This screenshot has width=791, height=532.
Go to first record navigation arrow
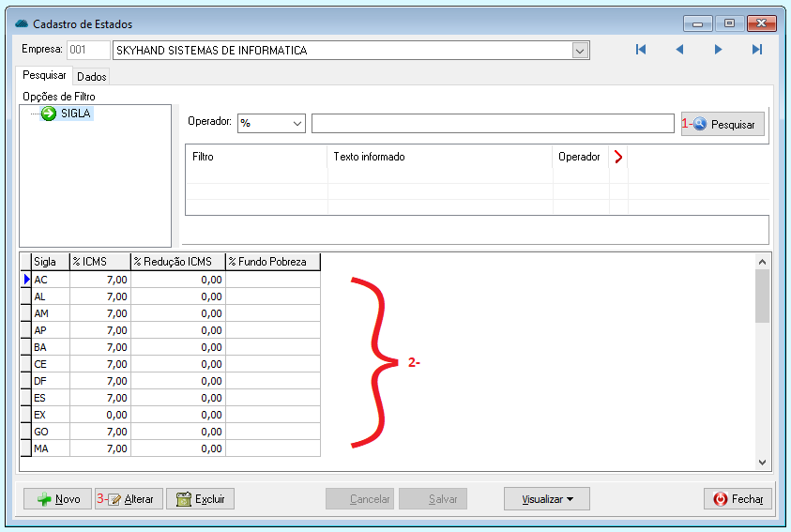coord(641,50)
